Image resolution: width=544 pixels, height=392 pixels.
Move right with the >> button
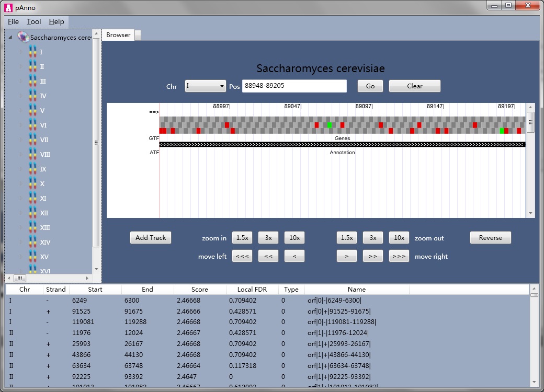click(x=372, y=256)
